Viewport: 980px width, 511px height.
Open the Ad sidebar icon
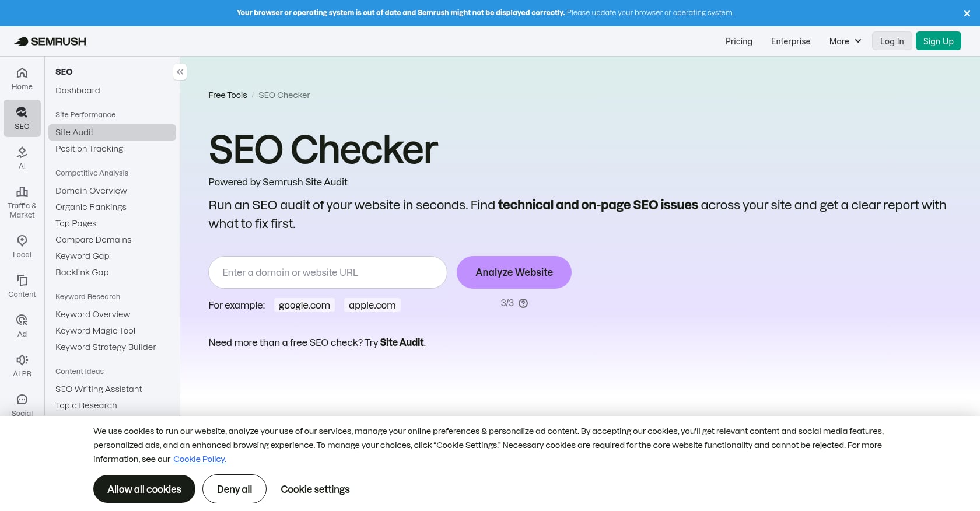click(22, 326)
